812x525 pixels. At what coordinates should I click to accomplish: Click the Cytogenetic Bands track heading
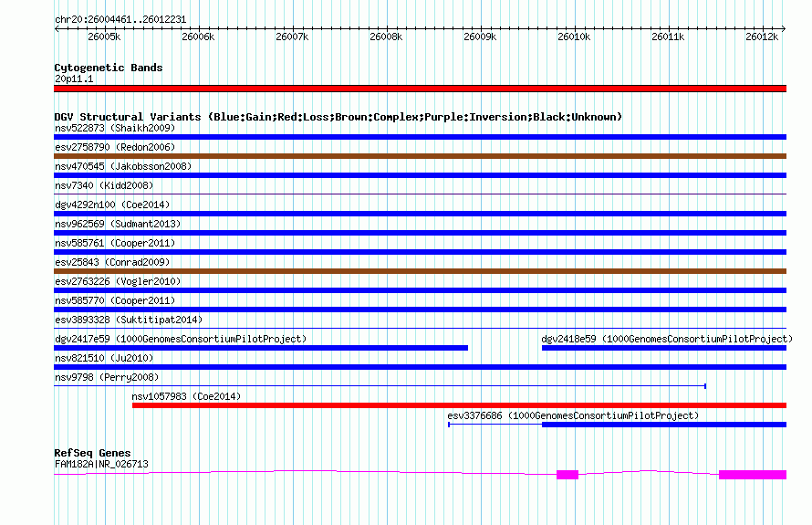tap(109, 68)
